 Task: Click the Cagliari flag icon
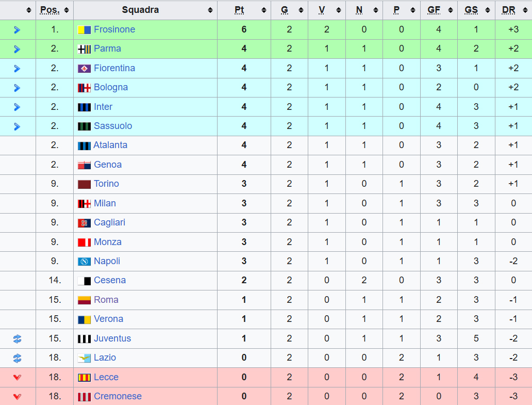click(84, 223)
